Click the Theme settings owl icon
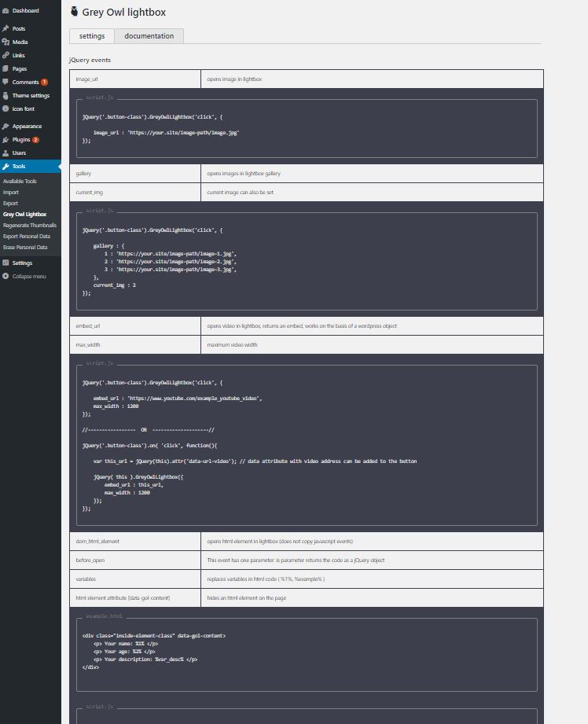Screen dimensions: 588x724 tap(6, 96)
